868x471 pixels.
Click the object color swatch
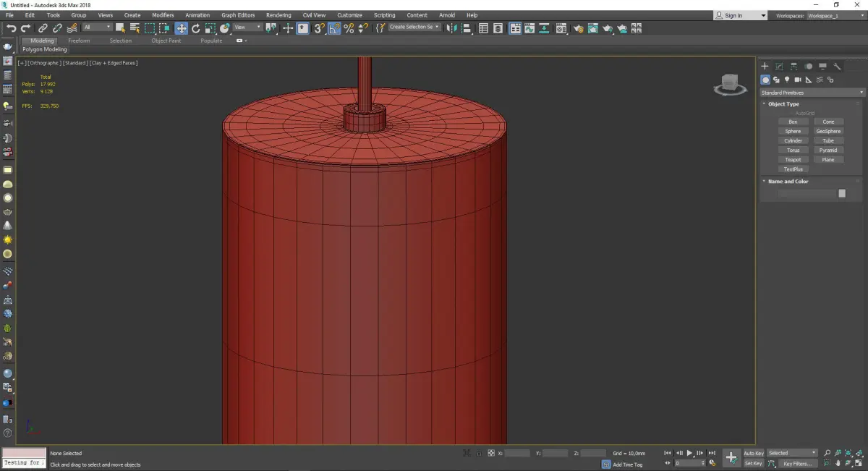click(842, 193)
